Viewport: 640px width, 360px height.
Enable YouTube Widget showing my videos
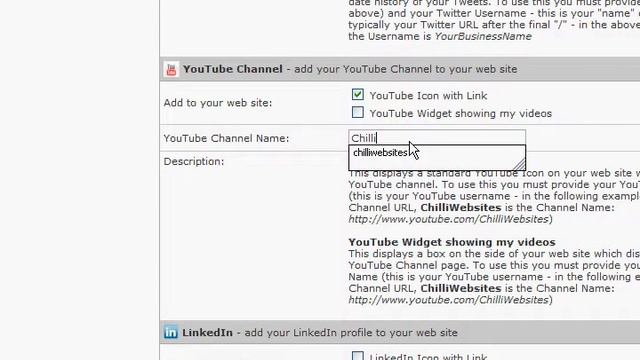pyautogui.click(x=358, y=112)
